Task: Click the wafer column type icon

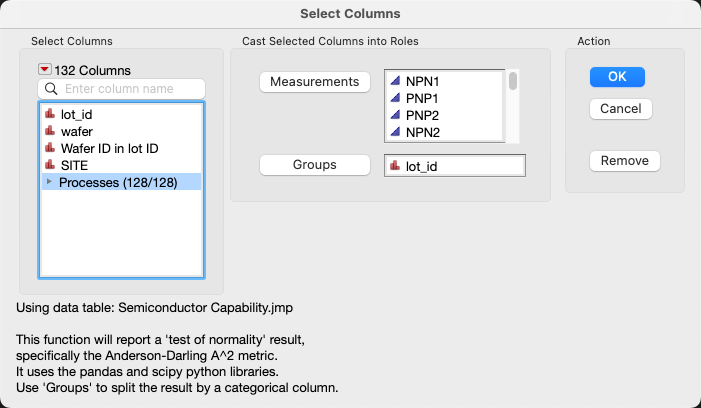Action: pyautogui.click(x=51, y=131)
